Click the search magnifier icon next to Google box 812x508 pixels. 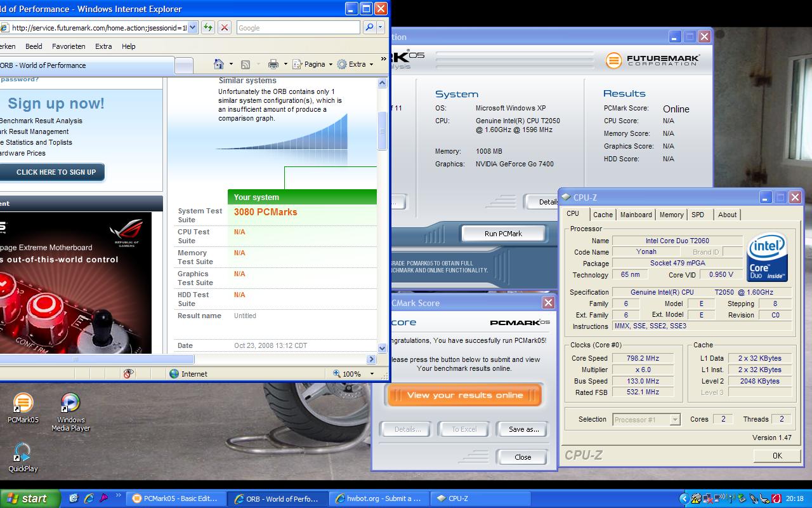pos(369,27)
